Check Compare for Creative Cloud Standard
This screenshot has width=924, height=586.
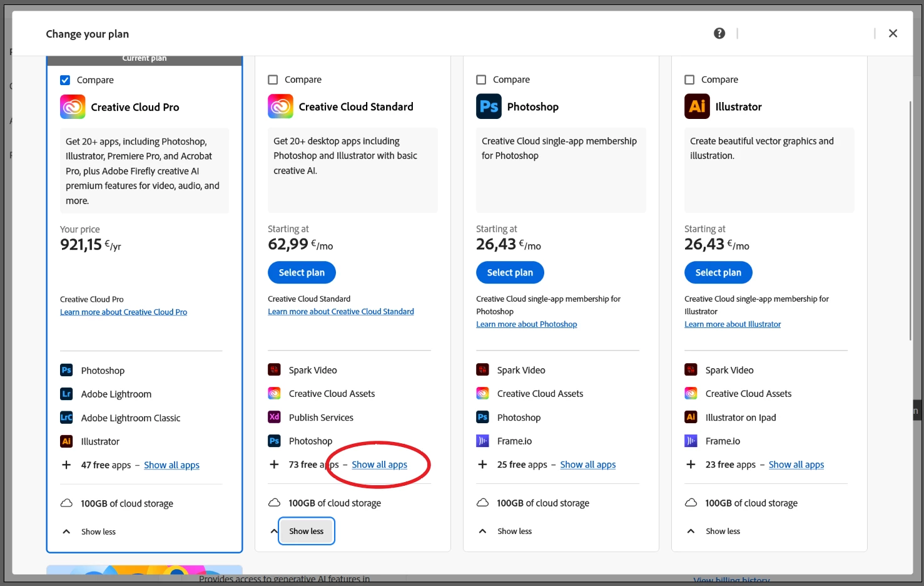pyautogui.click(x=273, y=80)
